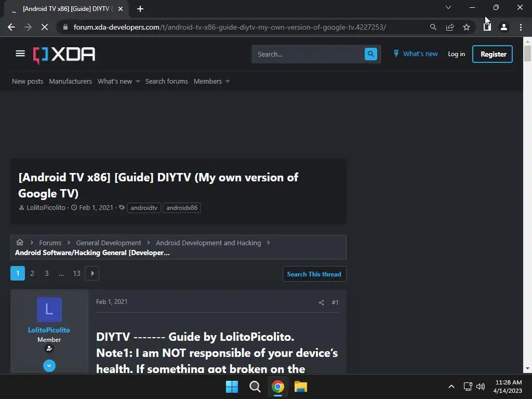532x399 pixels.
Task: Open a new browser tab
Action: click(x=140, y=9)
